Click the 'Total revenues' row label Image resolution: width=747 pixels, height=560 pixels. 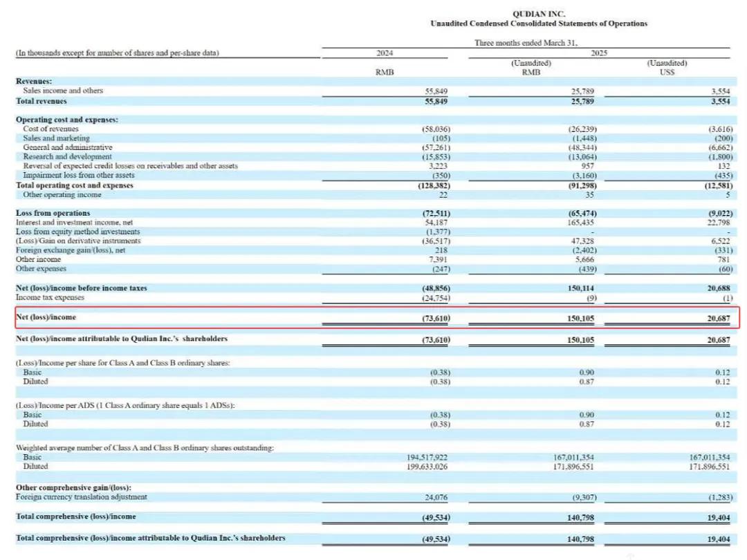(x=41, y=101)
